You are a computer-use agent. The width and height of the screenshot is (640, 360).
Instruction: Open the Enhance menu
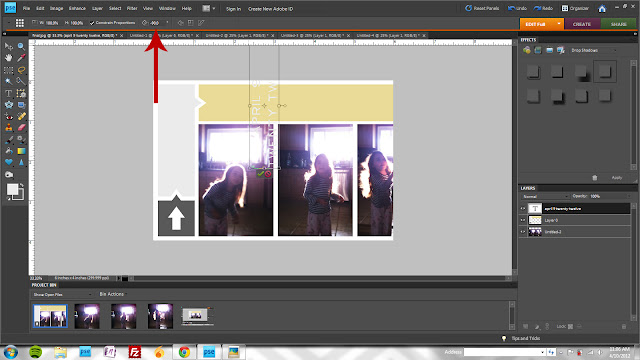click(77, 8)
